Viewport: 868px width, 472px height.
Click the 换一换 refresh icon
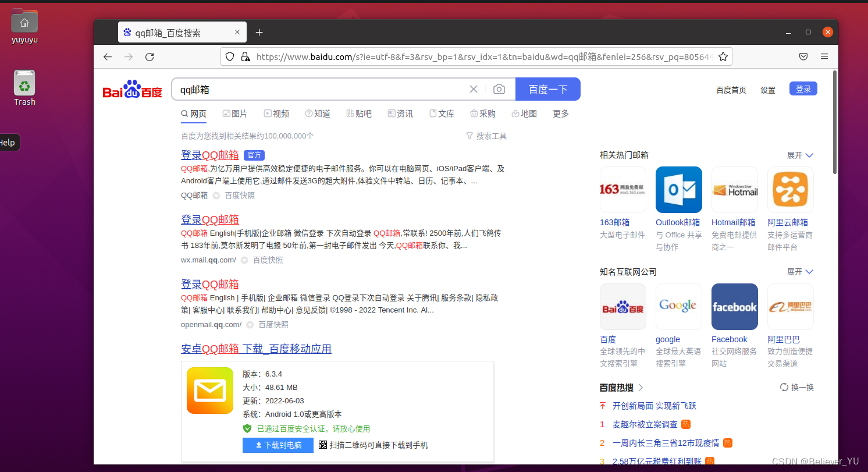coord(784,388)
